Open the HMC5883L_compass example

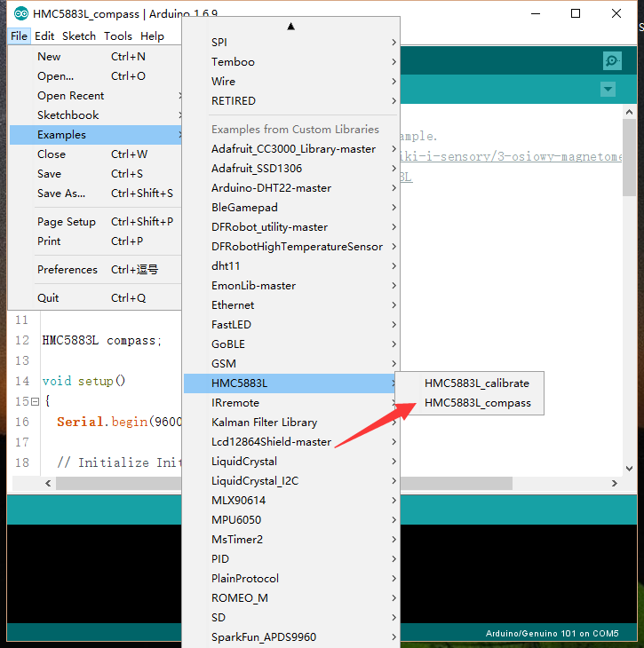pos(470,403)
